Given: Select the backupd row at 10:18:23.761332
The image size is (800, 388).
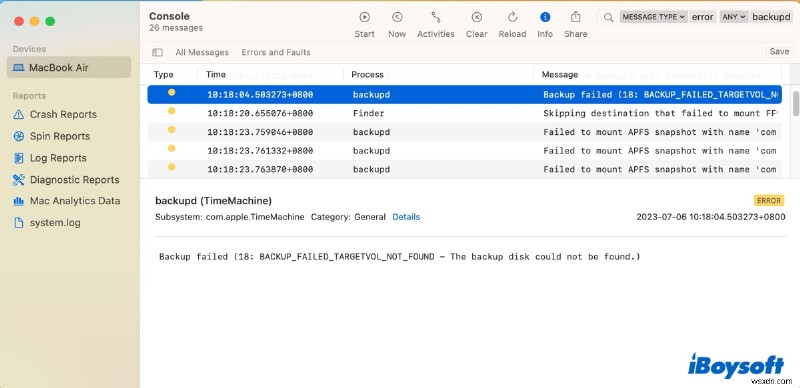Looking at the screenshot, I should (464, 151).
